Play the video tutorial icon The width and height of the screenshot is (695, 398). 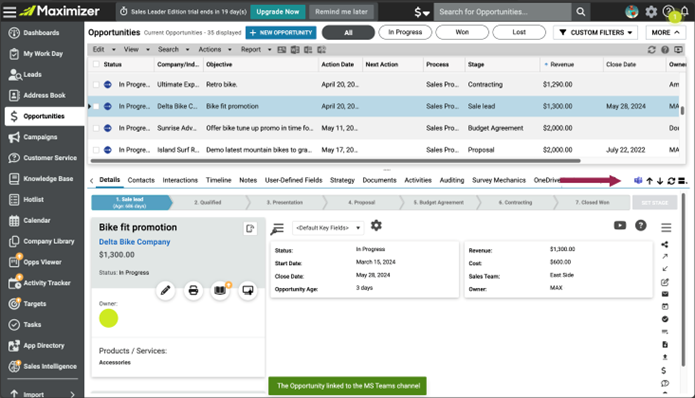(x=620, y=226)
